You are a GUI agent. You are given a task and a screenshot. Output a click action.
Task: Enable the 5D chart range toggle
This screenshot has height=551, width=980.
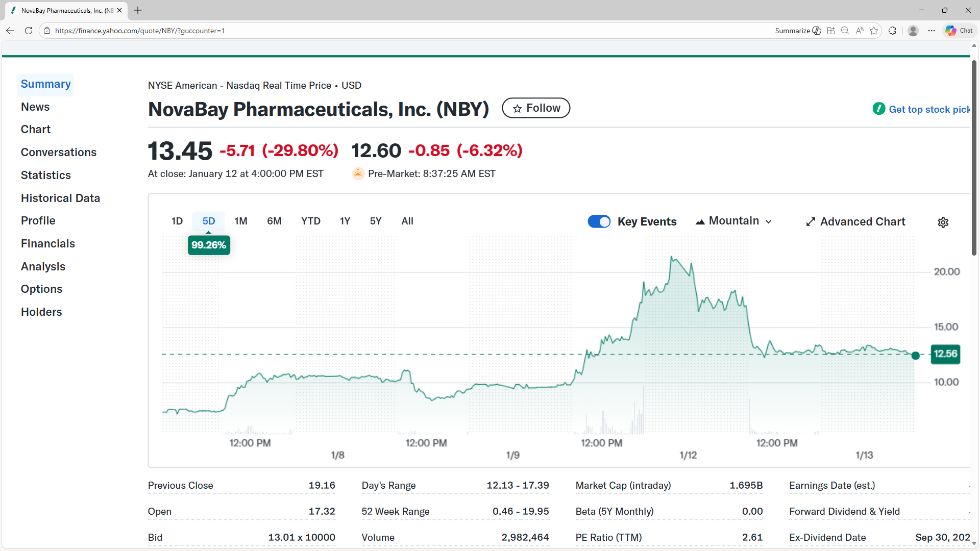click(x=208, y=221)
